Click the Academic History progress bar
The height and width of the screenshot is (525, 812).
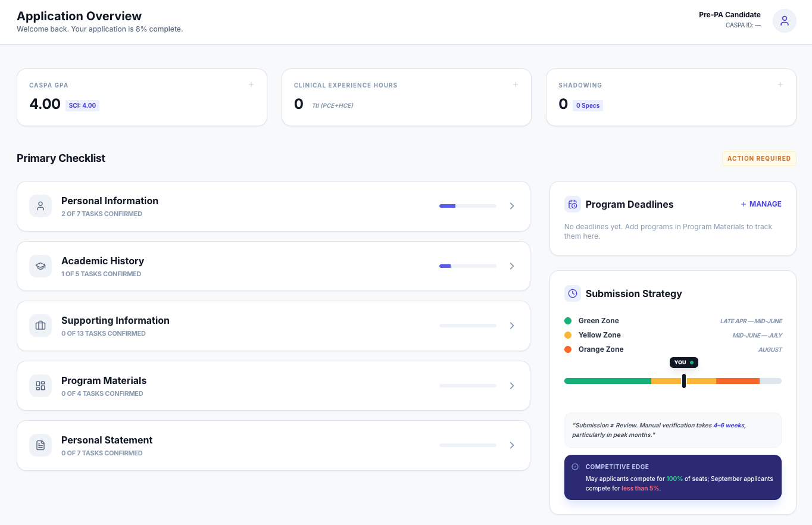coord(468,266)
